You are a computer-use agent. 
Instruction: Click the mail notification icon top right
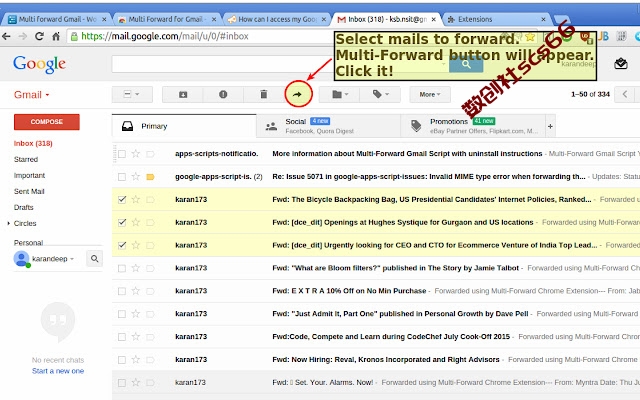pos(620,63)
